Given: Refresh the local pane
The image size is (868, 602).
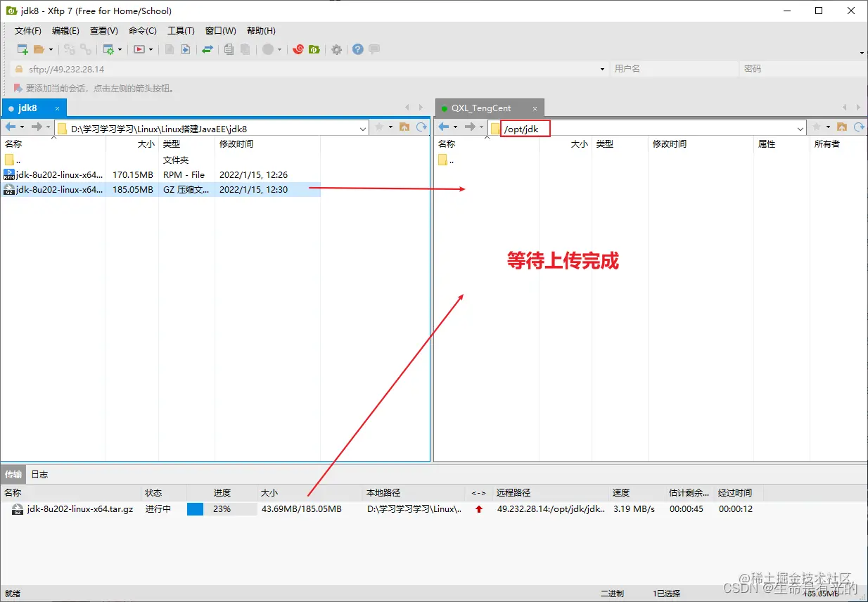Looking at the screenshot, I should (421, 127).
